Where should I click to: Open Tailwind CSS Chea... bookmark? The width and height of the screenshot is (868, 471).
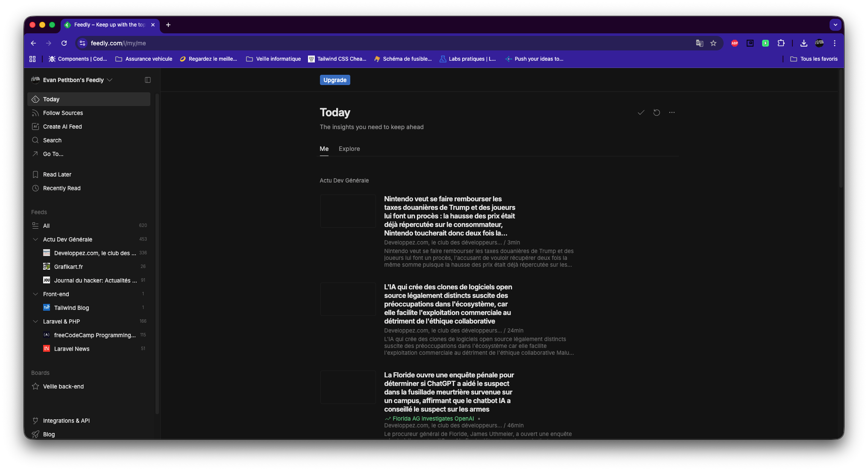click(337, 59)
